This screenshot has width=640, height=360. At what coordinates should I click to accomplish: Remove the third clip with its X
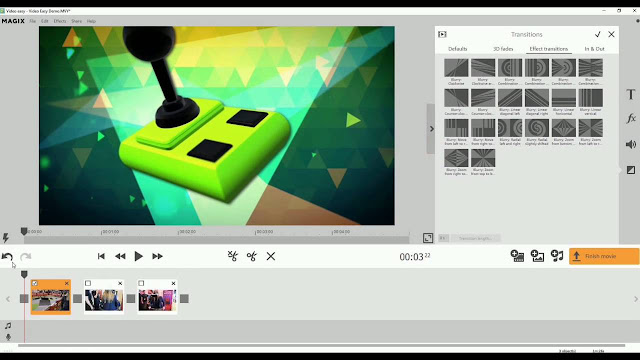pyautogui.click(x=173, y=283)
